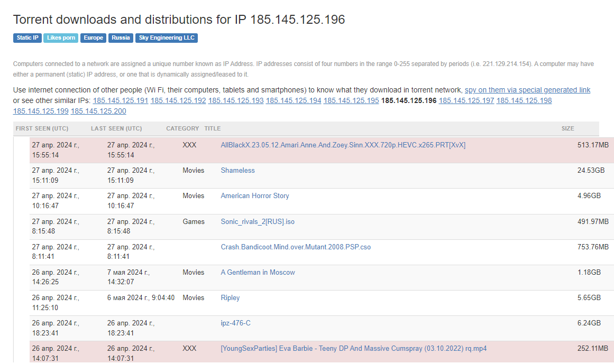Visit IP 185.145.125.197 link
Viewport: 614px width, 364px height.
(466, 100)
